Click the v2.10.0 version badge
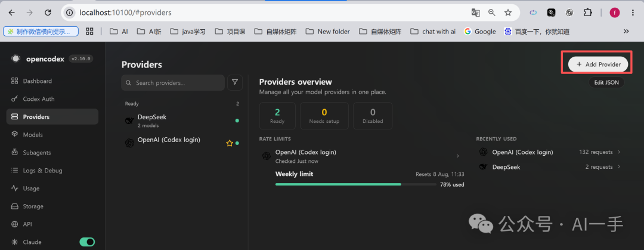Viewport: 644px width, 250px height. (x=81, y=59)
